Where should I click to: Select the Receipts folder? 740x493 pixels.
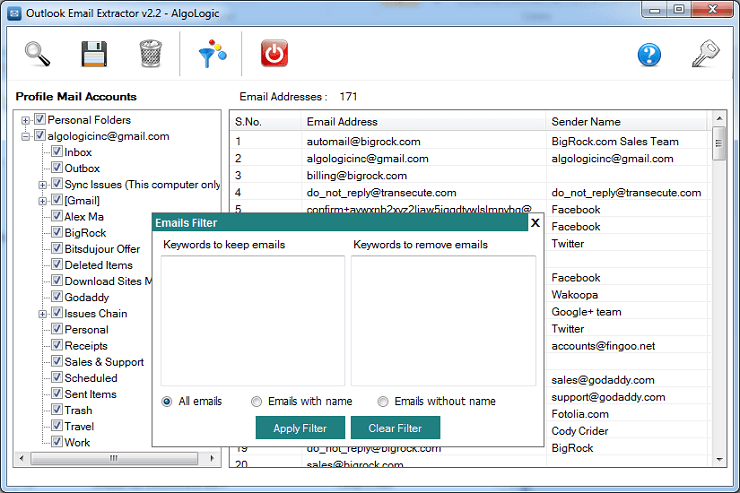coord(86,346)
